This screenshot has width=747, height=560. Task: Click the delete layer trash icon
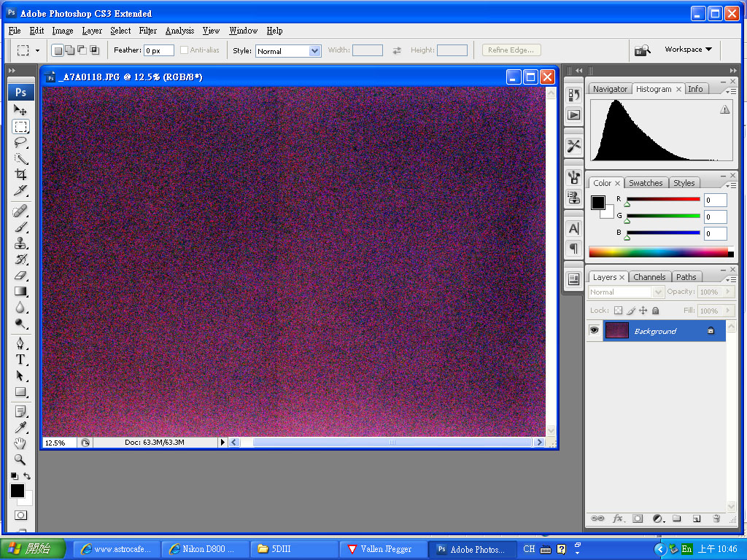[716, 518]
